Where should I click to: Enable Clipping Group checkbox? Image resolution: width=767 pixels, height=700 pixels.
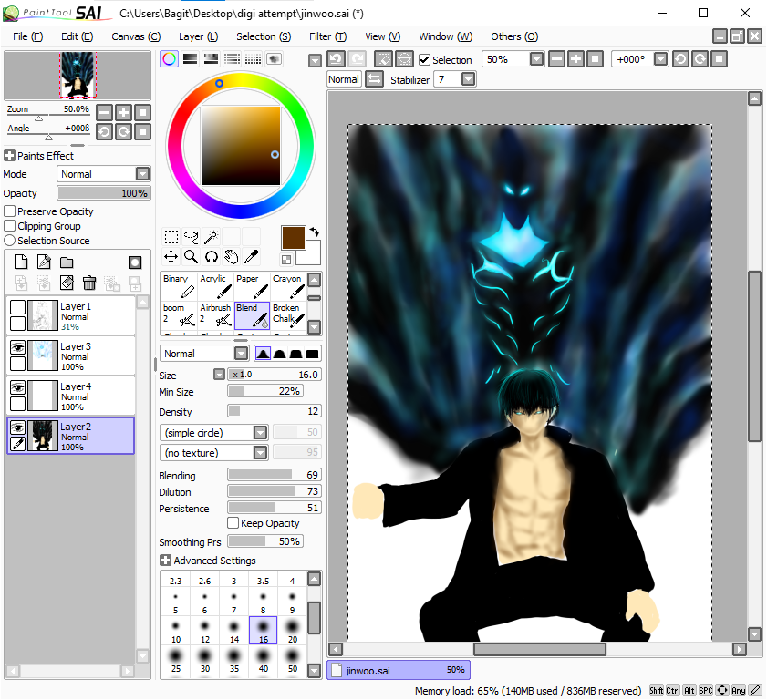click(9, 226)
